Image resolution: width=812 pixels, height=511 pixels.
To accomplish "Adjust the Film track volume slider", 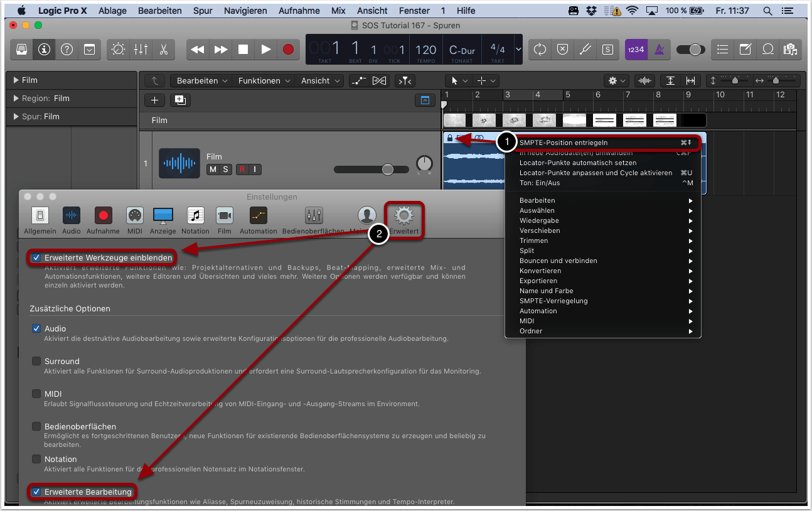I will (387, 169).
